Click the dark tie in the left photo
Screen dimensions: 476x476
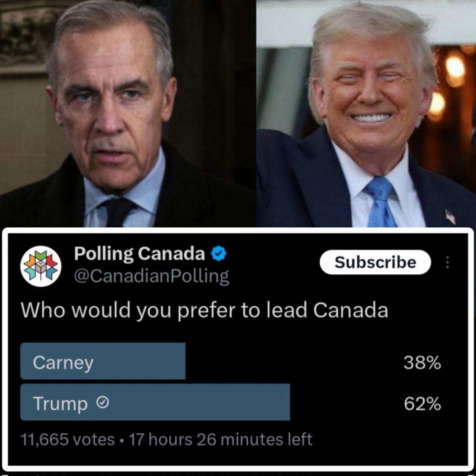(117, 212)
